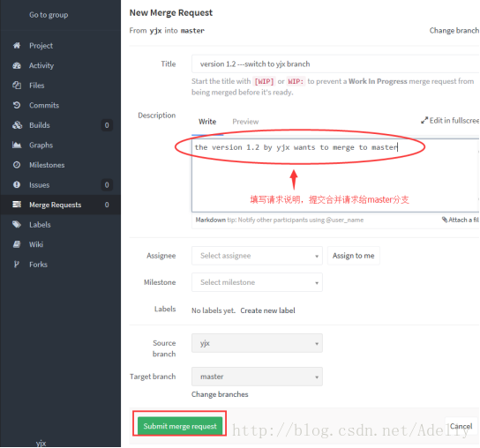Click the Milestones clock icon
The width and height of the screenshot is (480, 448).
coord(17,165)
